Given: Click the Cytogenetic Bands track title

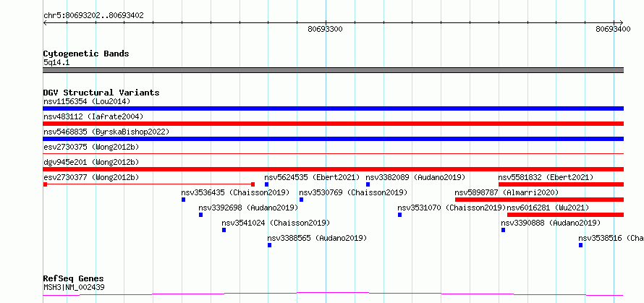Looking at the screenshot, I should click(x=86, y=54).
